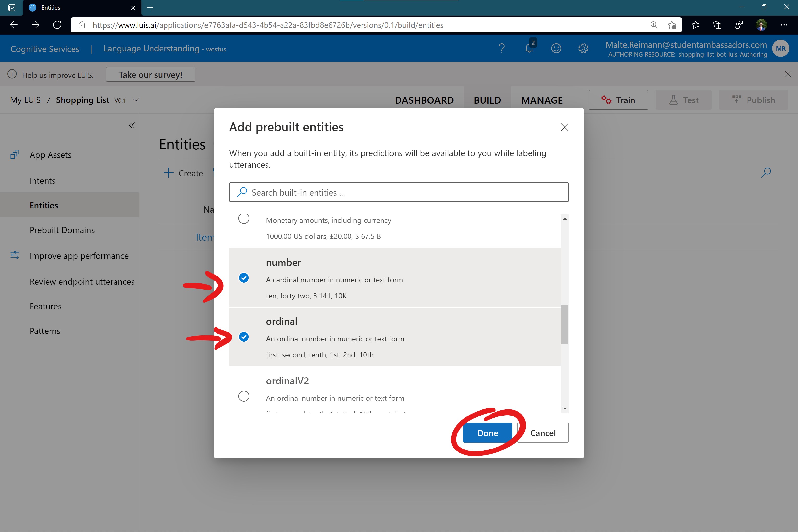Image resolution: width=798 pixels, height=532 pixels.
Task: Switch to the BUILD tab
Action: 487,100
